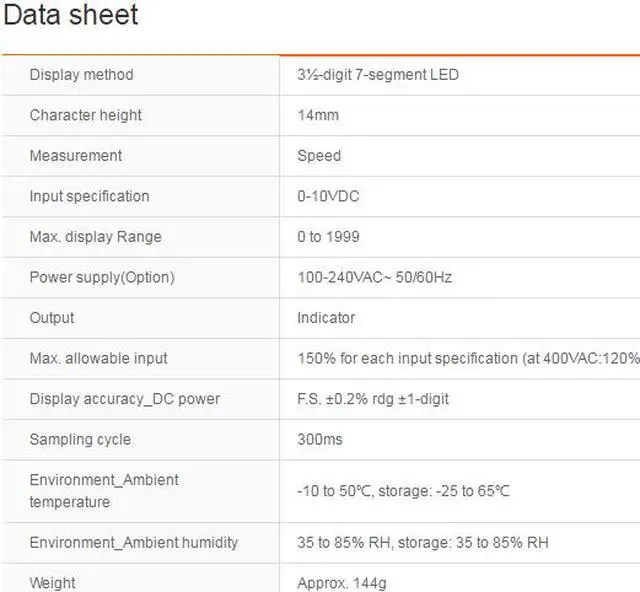This screenshot has height=592, width=640.
Task: Select the Input specification label
Action: 89,196
